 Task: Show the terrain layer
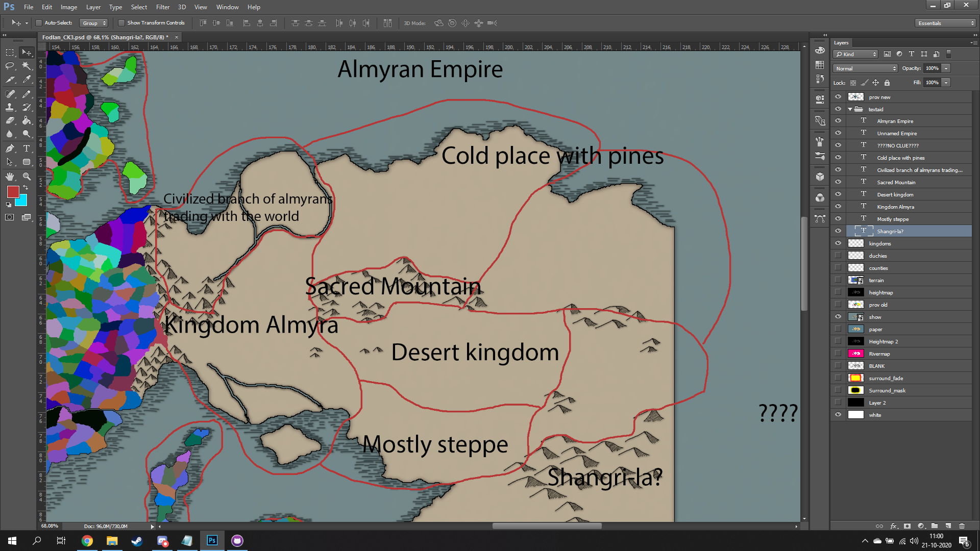pyautogui.click(x=838, y=280)
